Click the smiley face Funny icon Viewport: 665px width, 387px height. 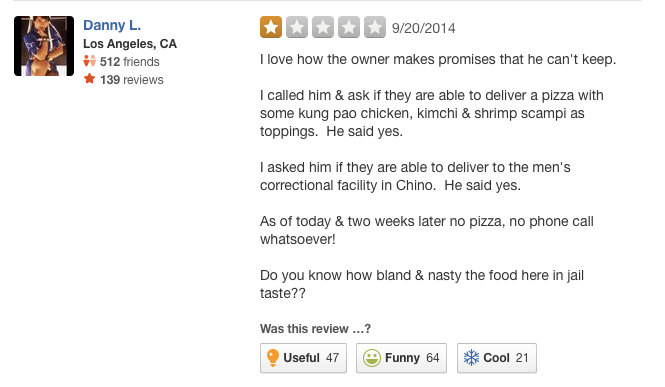pos(372,358)
